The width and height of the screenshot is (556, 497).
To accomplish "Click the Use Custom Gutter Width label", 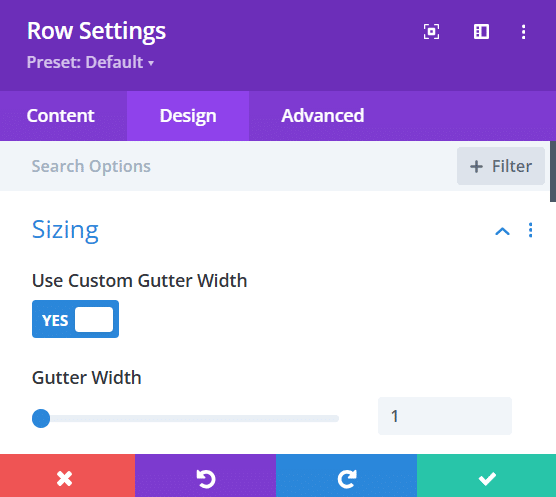I will [x=139, y=281].
